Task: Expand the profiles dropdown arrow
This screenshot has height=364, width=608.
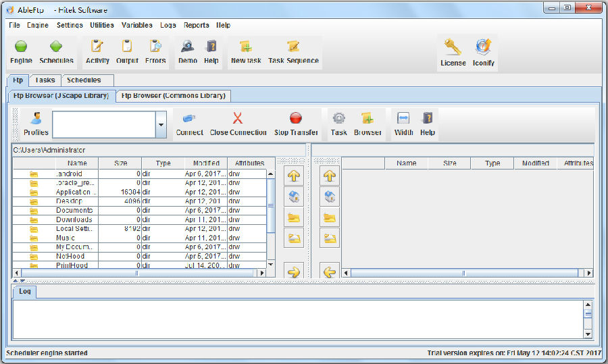Action: [161, 124]
